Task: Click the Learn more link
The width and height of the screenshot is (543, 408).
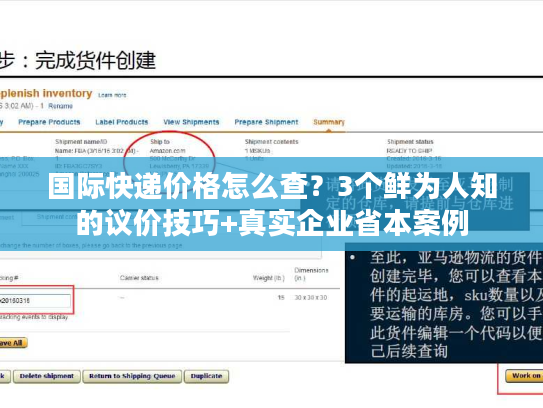Action: tap(112, 95)
